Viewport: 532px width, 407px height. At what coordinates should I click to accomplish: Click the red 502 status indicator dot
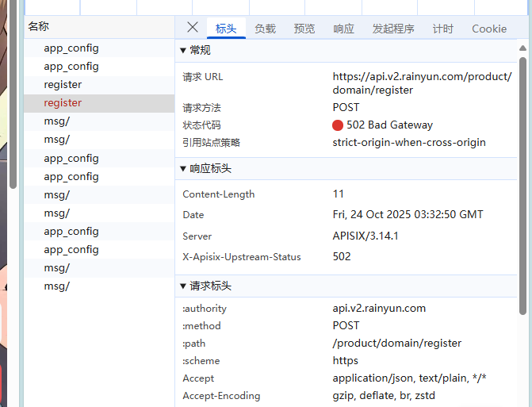click(338, 125)
